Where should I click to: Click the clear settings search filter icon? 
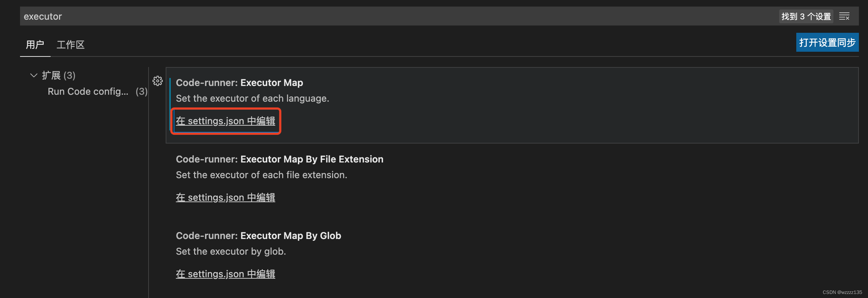[844, 16]
